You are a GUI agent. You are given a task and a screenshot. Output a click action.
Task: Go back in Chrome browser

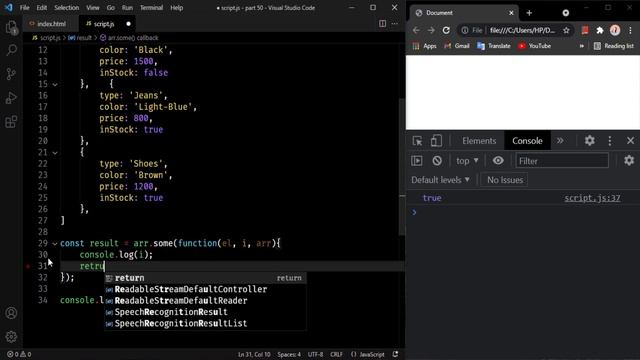(416, 30)
